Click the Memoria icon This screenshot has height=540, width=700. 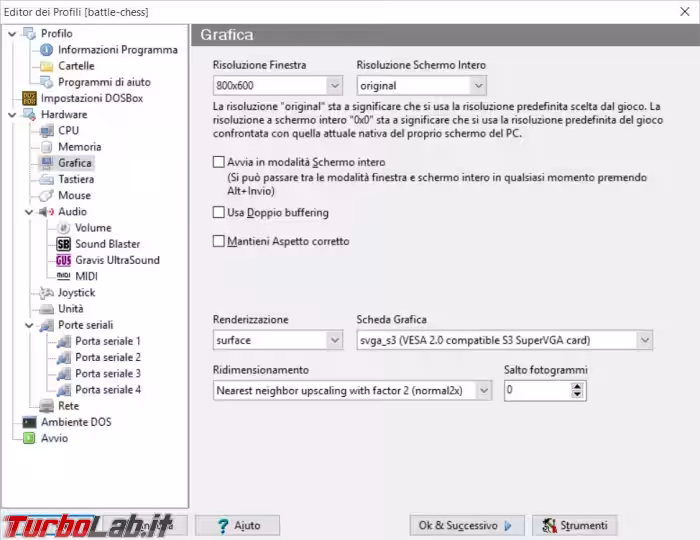46,147
